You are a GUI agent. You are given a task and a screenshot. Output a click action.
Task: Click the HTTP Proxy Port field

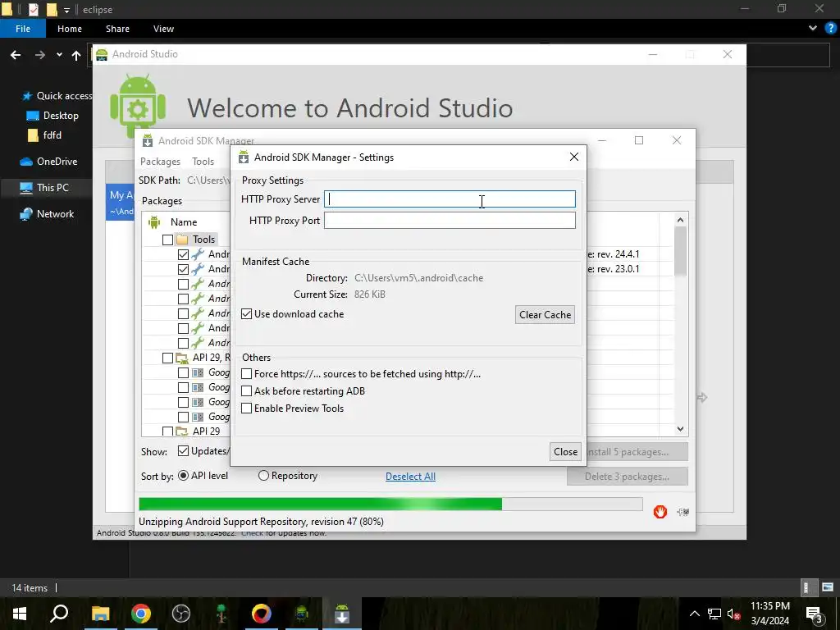pos(450,220)
